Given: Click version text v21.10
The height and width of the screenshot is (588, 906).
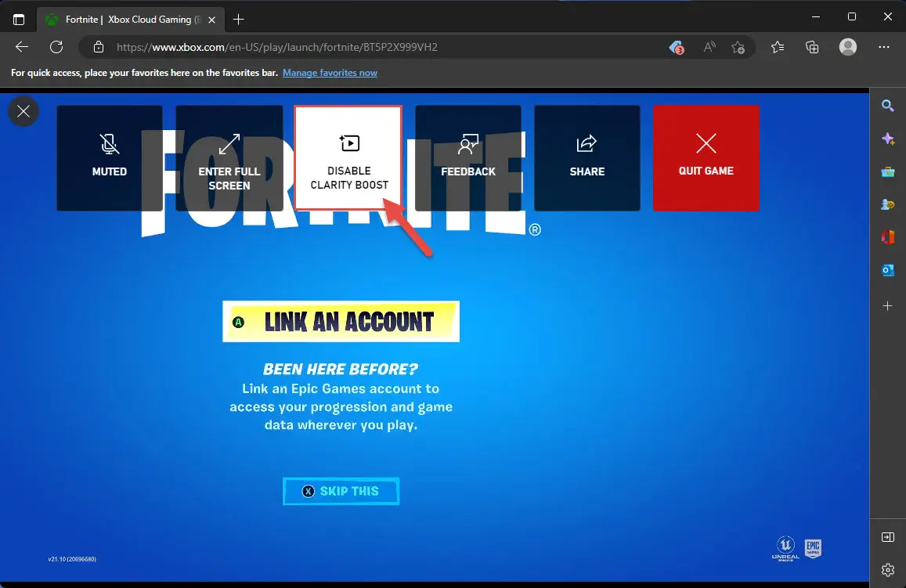Looking at the screenshot, I should pyautogui.click(x=72, y=559).
